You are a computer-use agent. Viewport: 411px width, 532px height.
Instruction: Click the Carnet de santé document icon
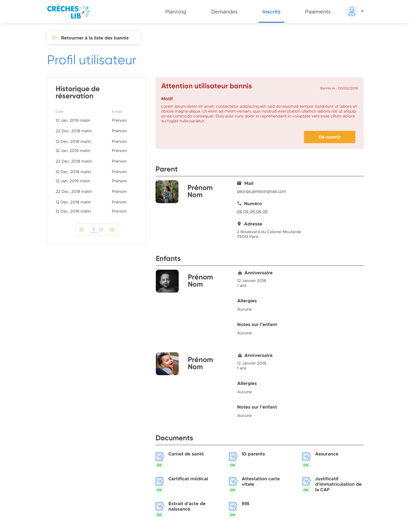[160, 457]
